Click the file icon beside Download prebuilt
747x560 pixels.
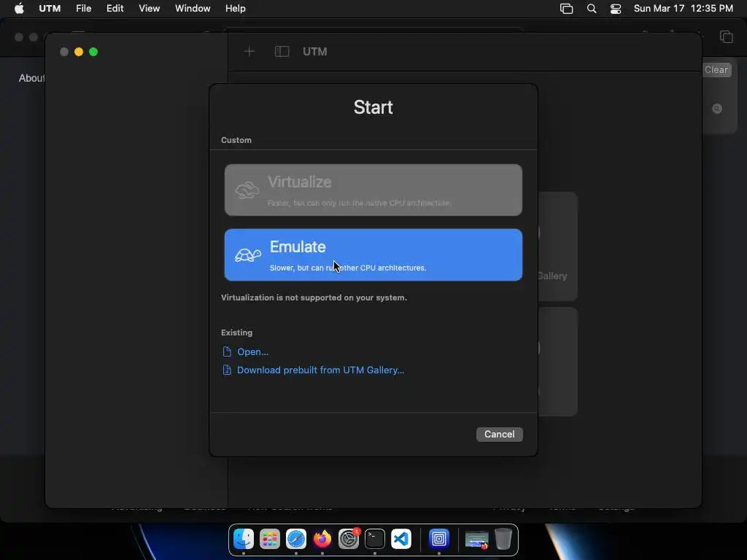coord(228,370)
